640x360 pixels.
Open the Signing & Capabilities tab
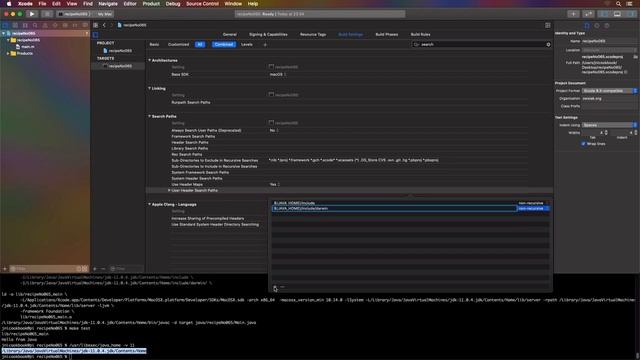[268, 34]
